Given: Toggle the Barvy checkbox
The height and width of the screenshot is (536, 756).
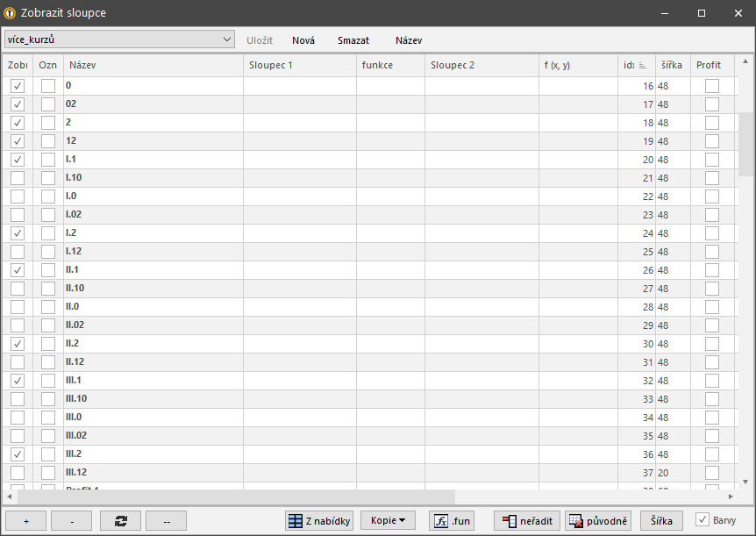Looking at the screenshot, I should click(703, 519).
